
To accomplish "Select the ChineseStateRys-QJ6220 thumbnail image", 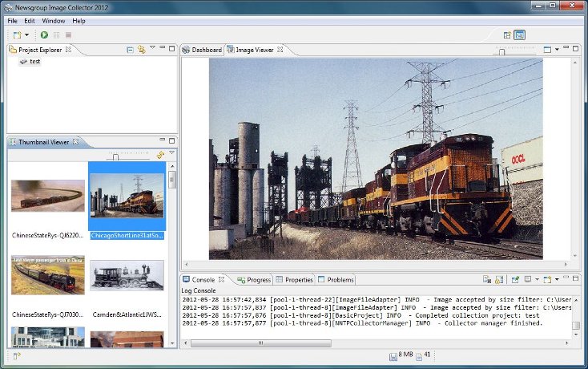I will point(48,196).
